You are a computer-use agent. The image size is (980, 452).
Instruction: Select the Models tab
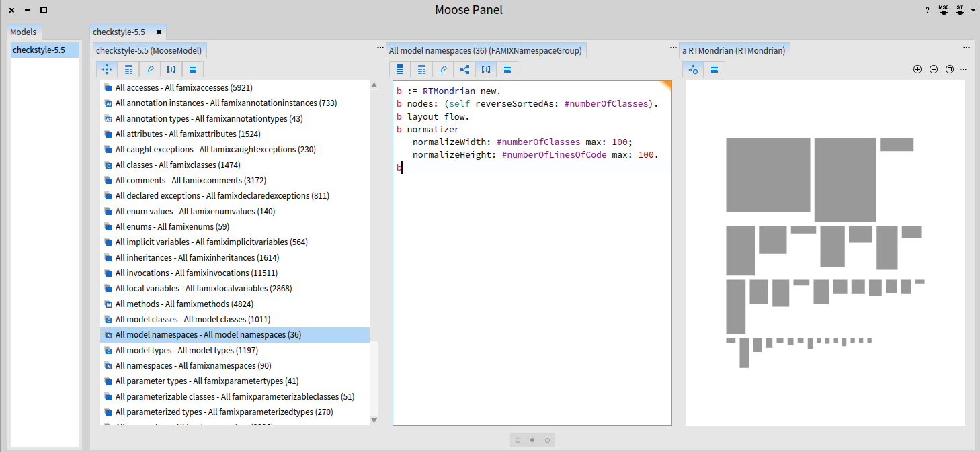click(24, 32)
